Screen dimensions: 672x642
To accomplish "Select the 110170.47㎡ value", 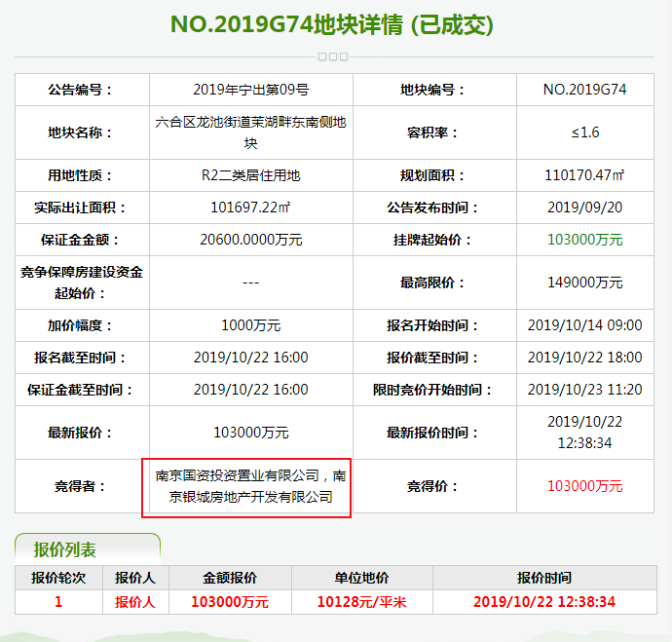I will (585, 175).
